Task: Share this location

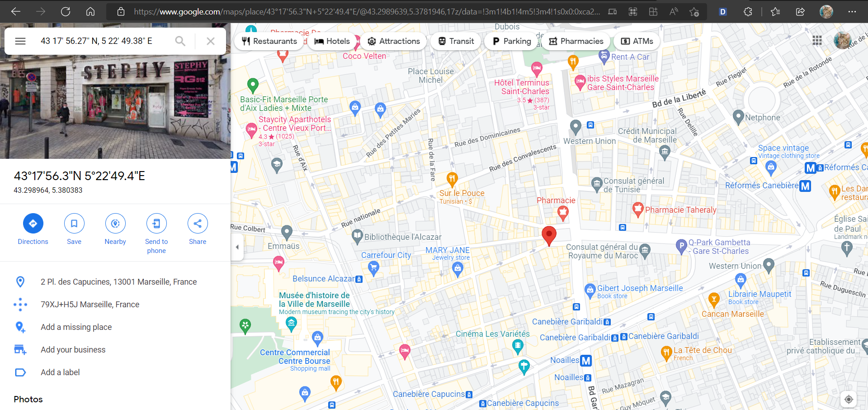Action: click(198, 229)
